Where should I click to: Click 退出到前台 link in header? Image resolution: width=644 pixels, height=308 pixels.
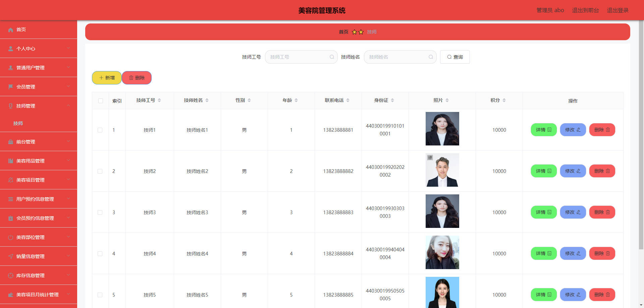click(585, 10)
